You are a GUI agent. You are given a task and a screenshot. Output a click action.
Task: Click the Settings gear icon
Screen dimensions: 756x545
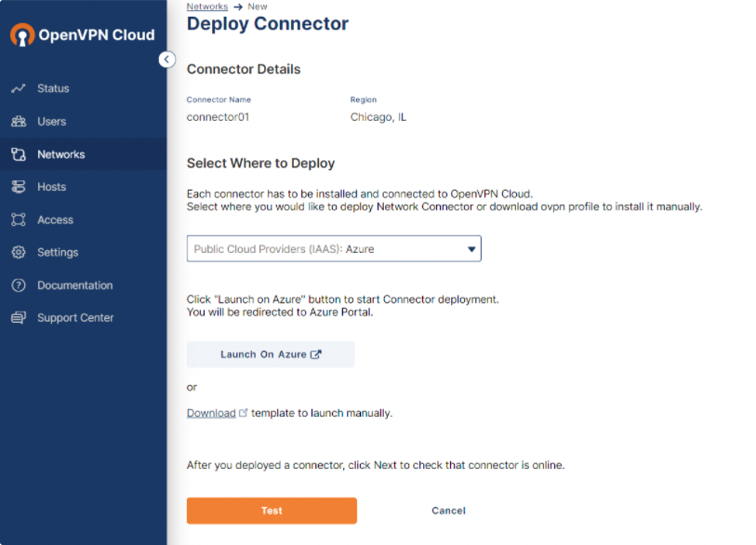click(19, 253)
